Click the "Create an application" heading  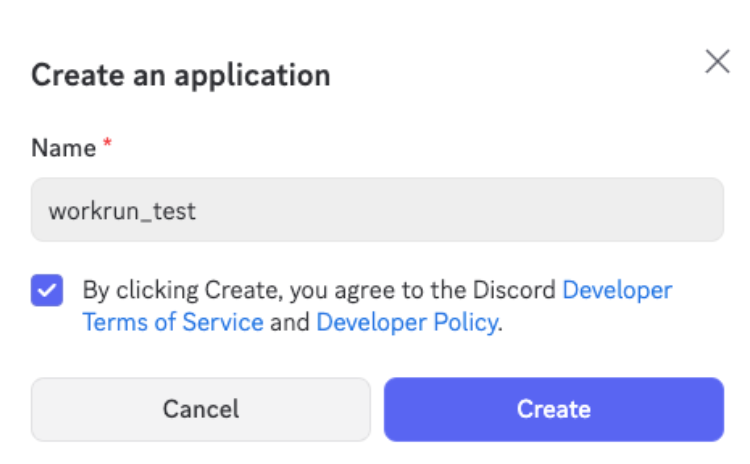pos(181,75)
